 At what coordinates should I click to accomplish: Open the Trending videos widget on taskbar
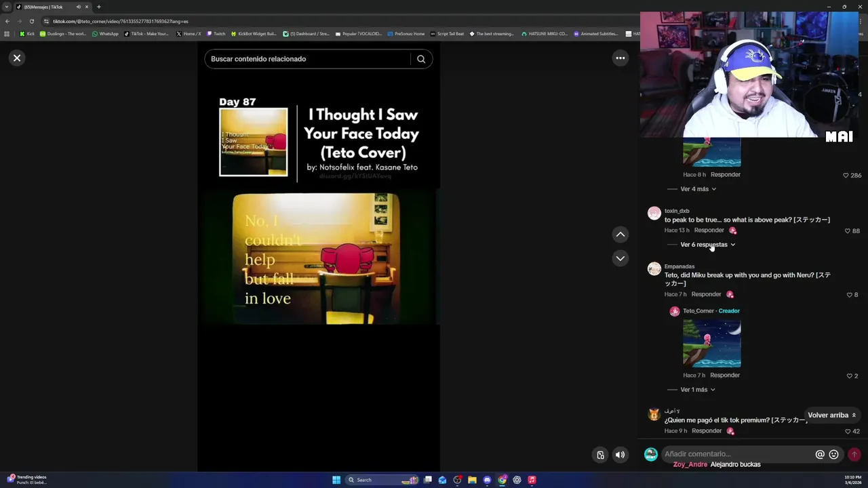tap(27, 480)
